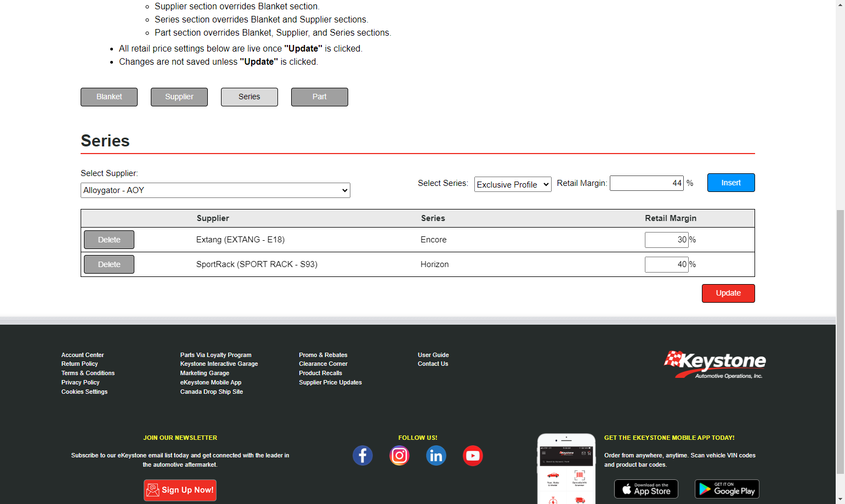Open Canada Drop Ship Site link

click(x=211, y=392)
